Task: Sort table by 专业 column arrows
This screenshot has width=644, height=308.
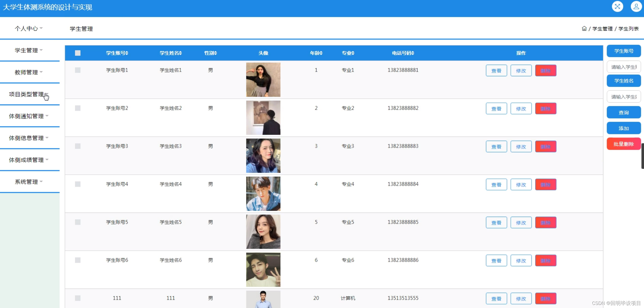Action: point(353,53)
